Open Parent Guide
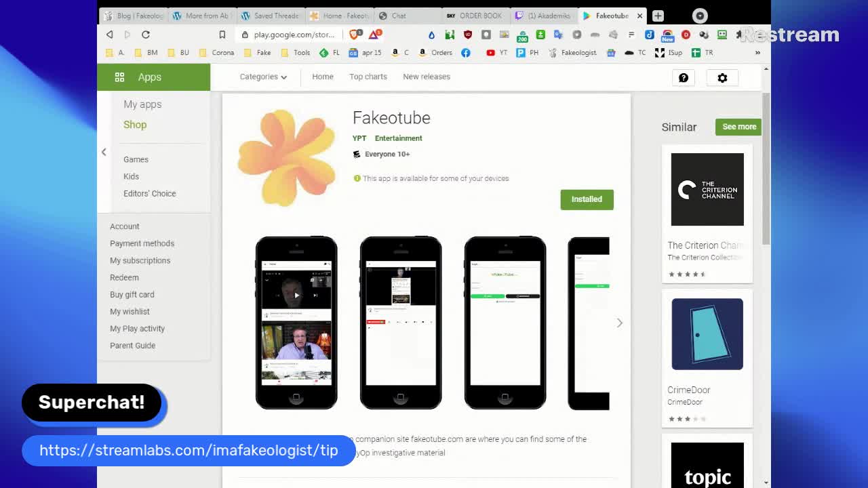This screenshot has height=488, width=868. click(132, 346)
